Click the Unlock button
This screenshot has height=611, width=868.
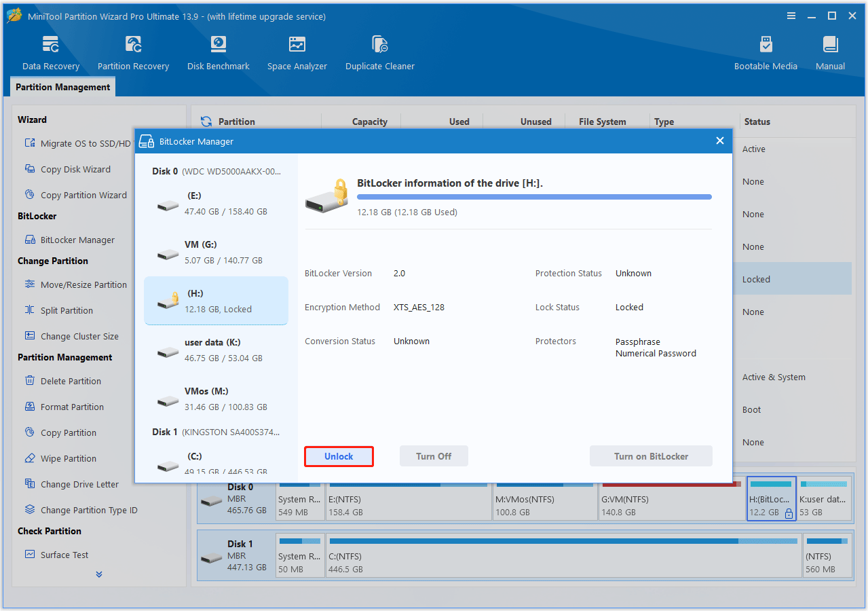(339, 456)
